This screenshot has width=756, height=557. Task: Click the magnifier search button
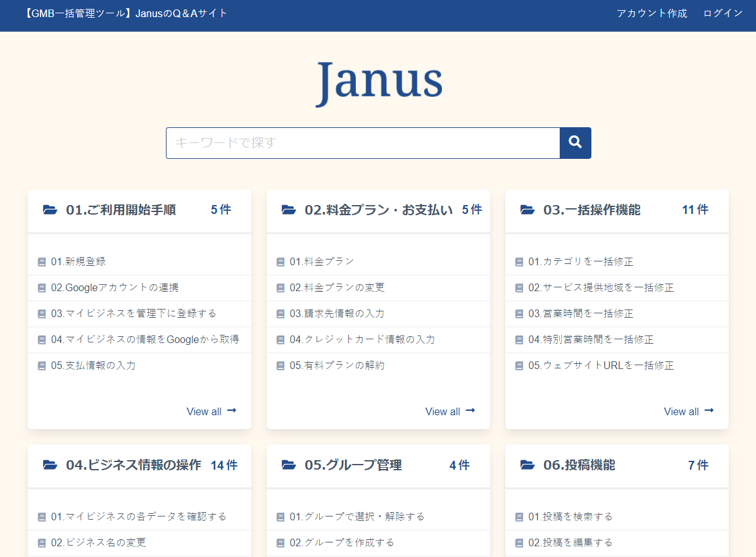[575, 143]
